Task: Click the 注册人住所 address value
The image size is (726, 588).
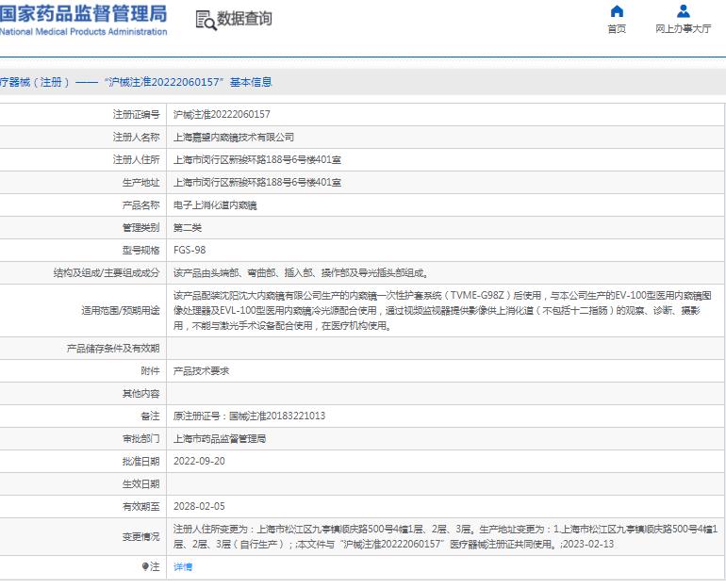Action: 257,159
